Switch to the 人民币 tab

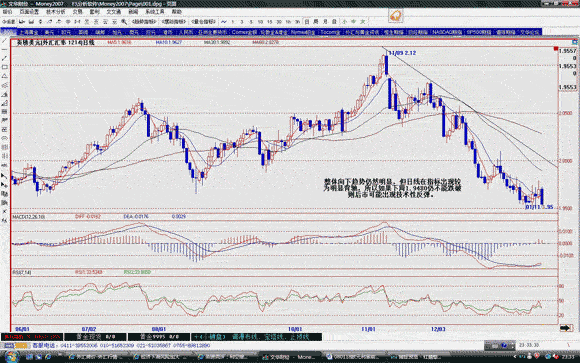pos(185,32)
